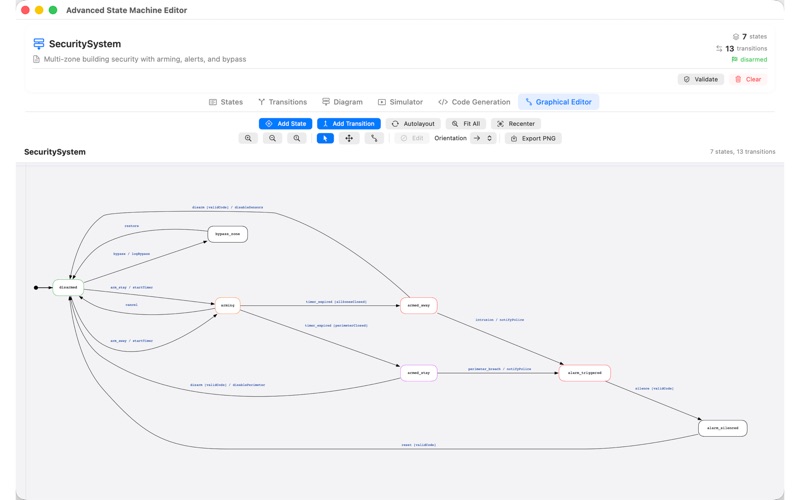Click the red Clear button
800x500 pixels.
pyautogui.click(x=747, y=79)
